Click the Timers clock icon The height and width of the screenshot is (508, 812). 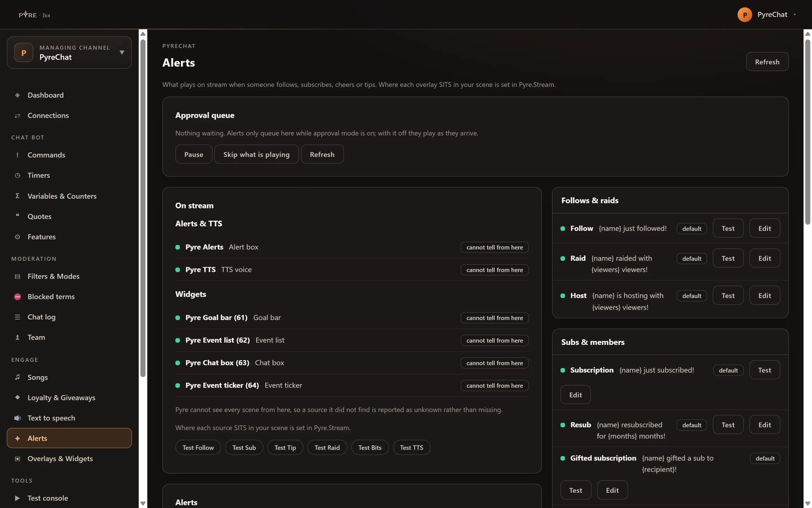coord(17,175)
